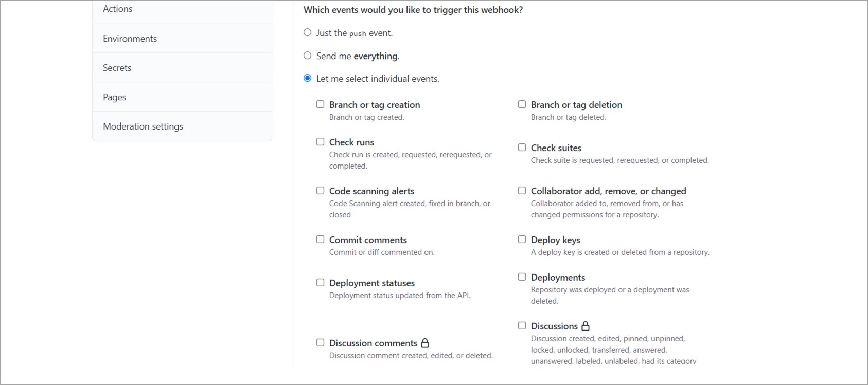
Task: Enable the Commit comments checkbox
Action: click(x=320, y=240)
